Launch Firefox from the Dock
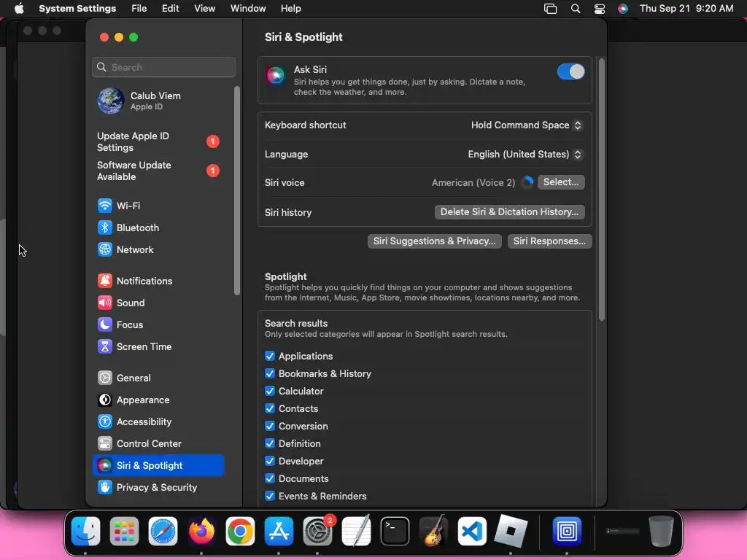This screenshot has width=747, height=560. click(201, 531)
